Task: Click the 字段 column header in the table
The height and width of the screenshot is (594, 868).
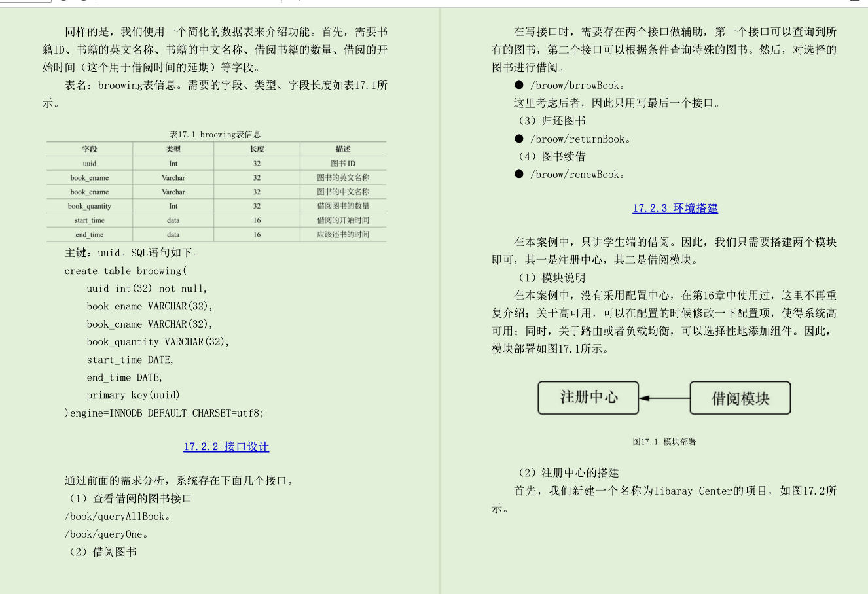Action: click(x=90, y=149)
